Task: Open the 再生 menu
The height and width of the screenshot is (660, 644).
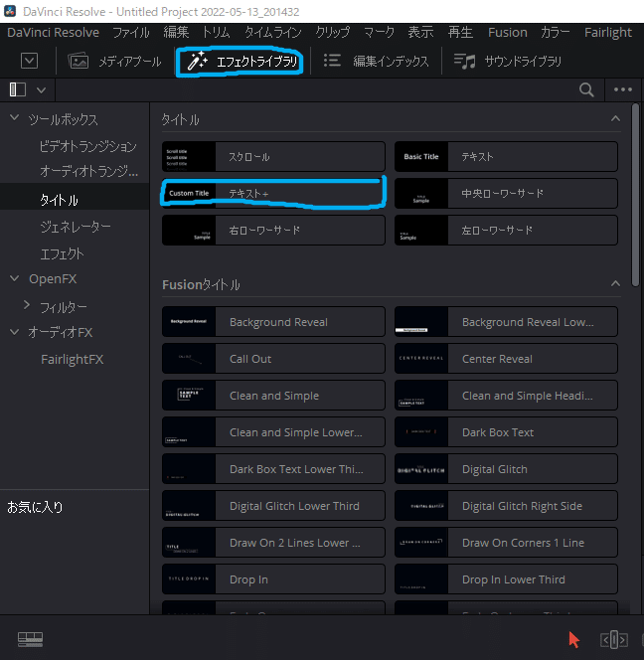Action: point(460,33)
